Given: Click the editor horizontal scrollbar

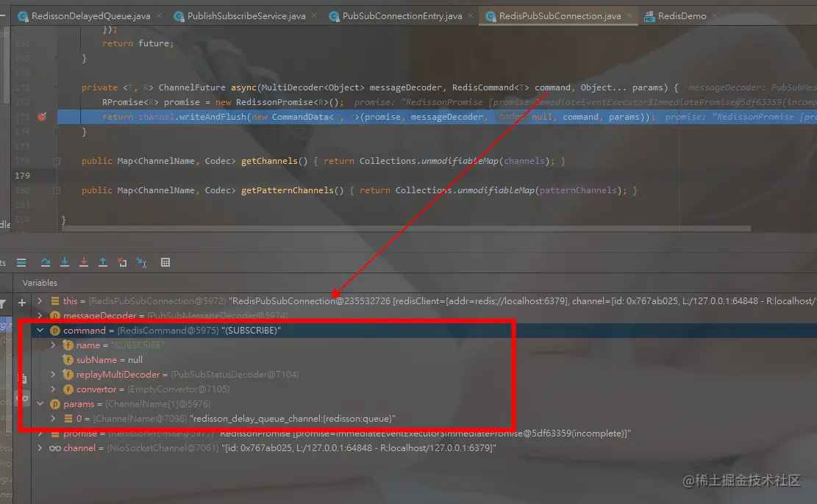Looking at the screenshot, I should click(407, 228).
